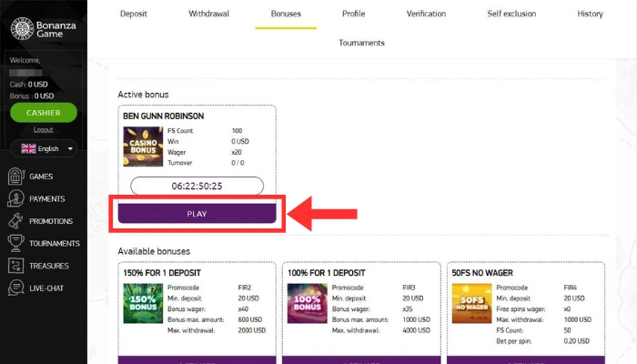Click the green CASHIER button
This screenshot has height=364, width=637.
(44, 113)
